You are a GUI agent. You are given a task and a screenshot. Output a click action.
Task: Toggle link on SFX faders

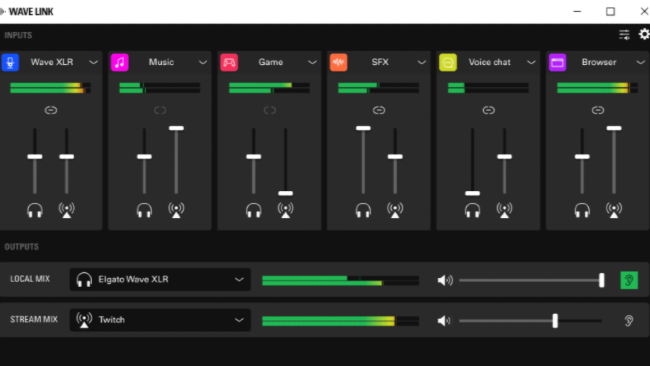coord(379,110)
